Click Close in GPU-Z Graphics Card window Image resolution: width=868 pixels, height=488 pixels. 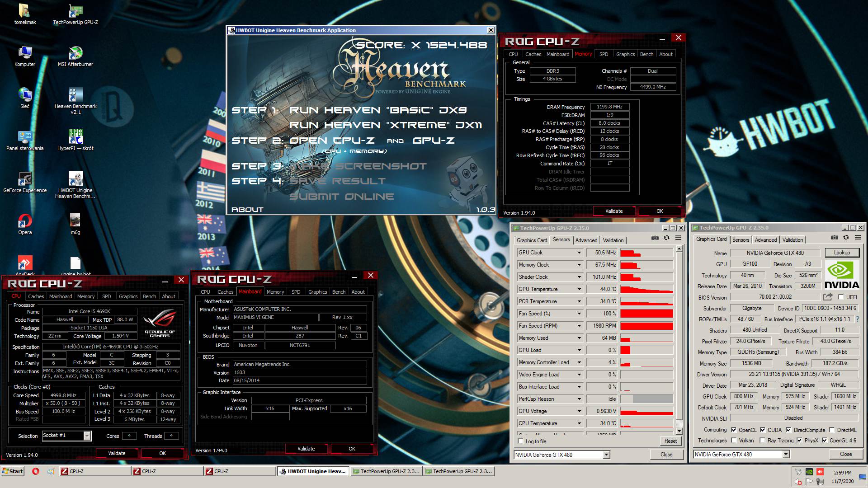click(x=845, y=454)
